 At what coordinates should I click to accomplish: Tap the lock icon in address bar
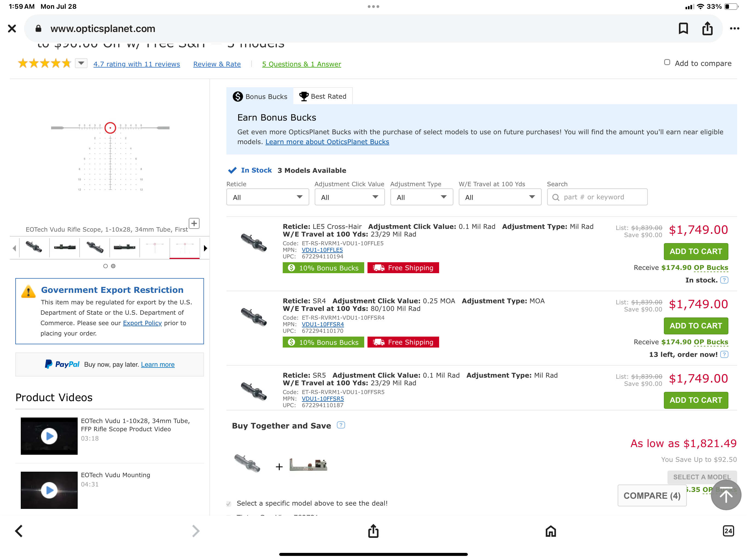click(x=38, y=28)
